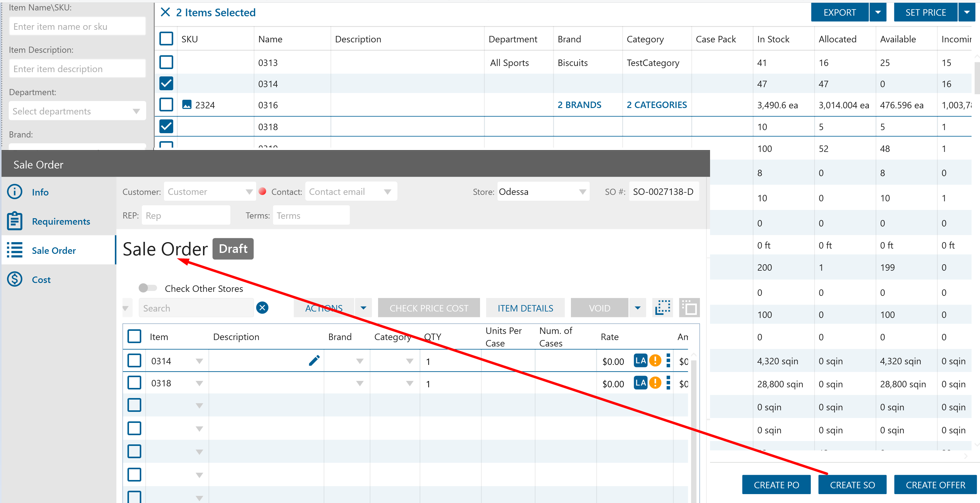Click the orange warning icon on row 0318
The height and width of the screenshot is (503, 980).
tap(655, 382)
